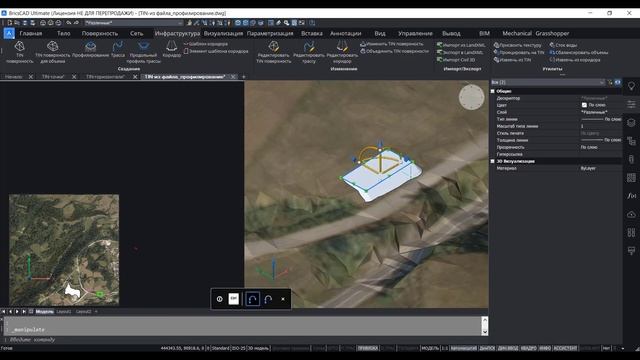Image resolution: width=640 pixels, height=360 pixels.
Task: Open the Главная ribbon tab
Action: pyautogui.click(x=31, y=33)
